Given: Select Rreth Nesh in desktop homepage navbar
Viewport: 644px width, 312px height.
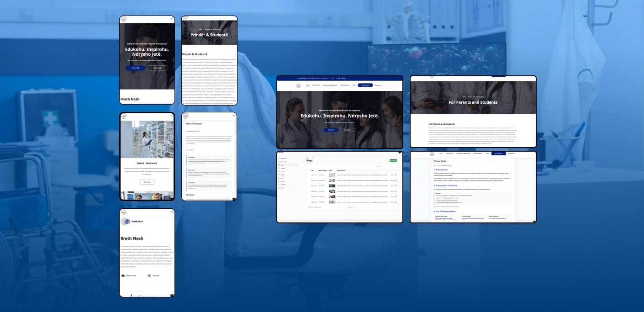Looking at the screenshot, I should [x=316, y=85].
